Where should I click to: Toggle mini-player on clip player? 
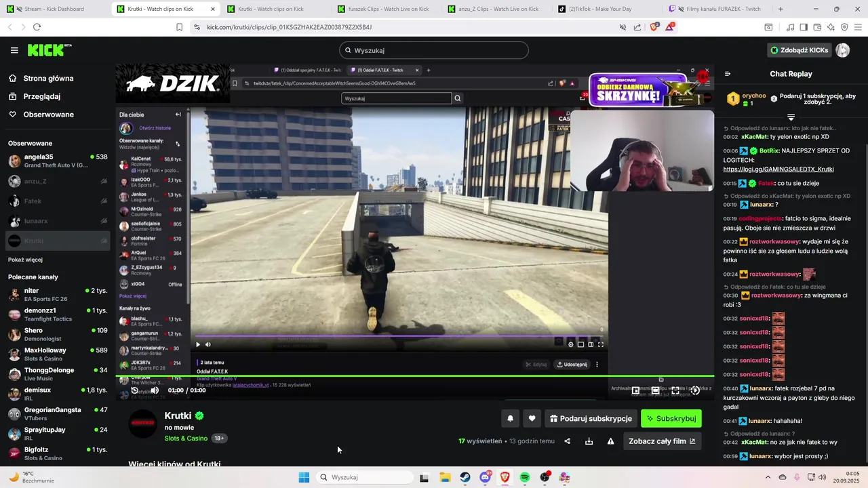[x=635, y=390]
